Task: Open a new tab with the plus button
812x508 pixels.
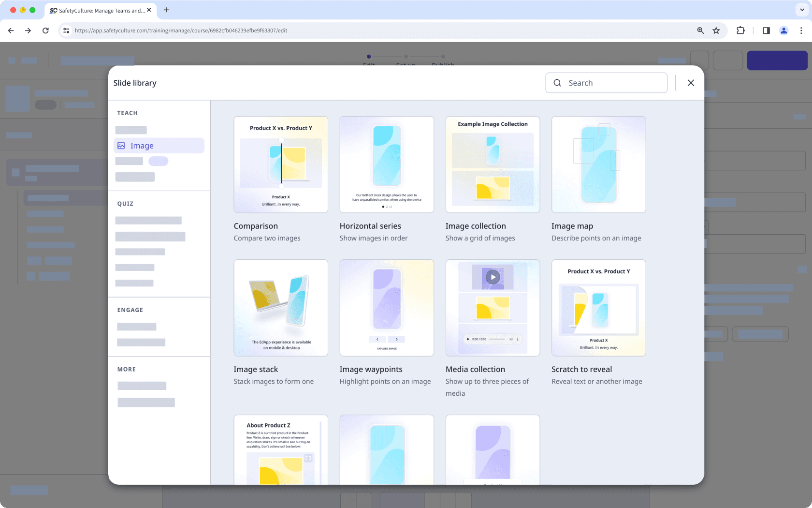Action: (x=166, y=10)
